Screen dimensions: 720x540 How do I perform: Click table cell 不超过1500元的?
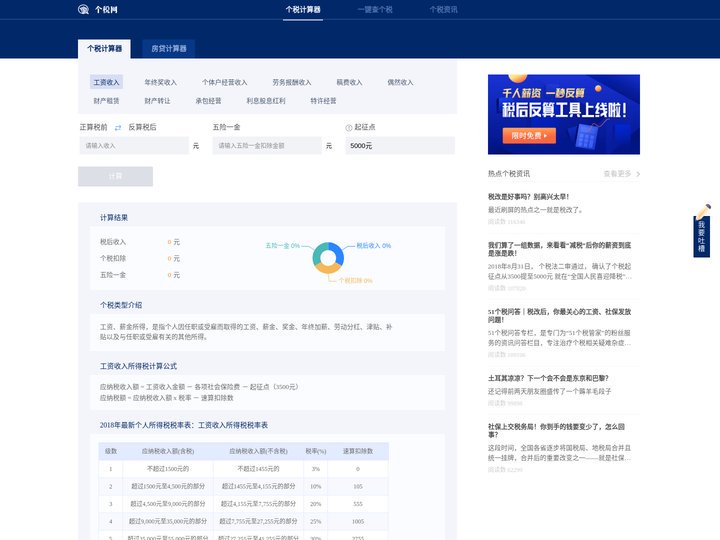click(168, 469)
